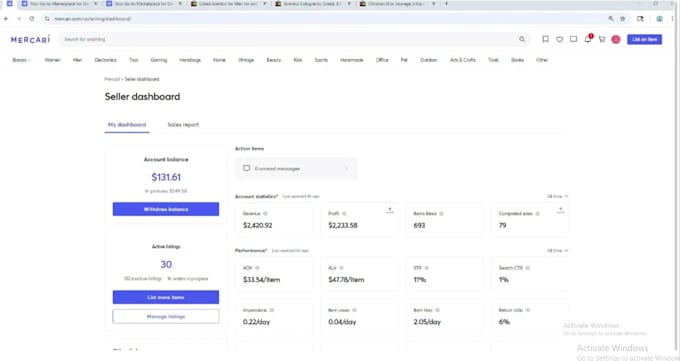The width and height of the screenshot is (680, 361).
Task: Switch to the third browser tab Creed Aventus
Action: pyautogui.click(x=228, y=4)
